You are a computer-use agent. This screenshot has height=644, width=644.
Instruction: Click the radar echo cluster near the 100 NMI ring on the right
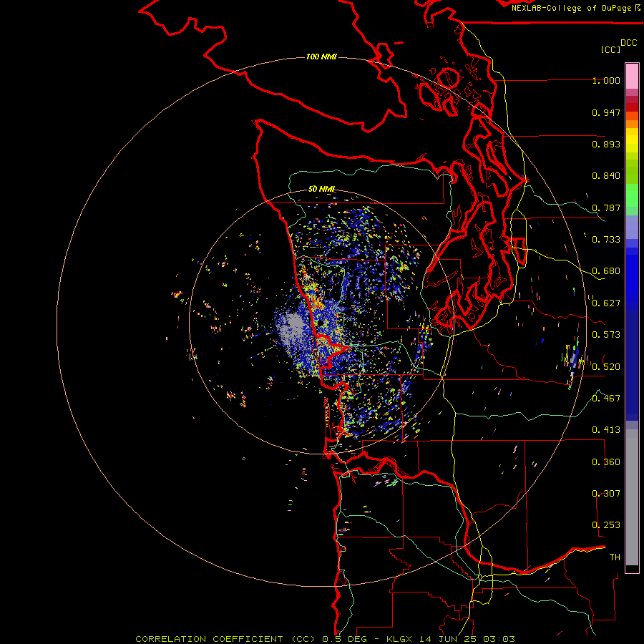pos(573,361)
